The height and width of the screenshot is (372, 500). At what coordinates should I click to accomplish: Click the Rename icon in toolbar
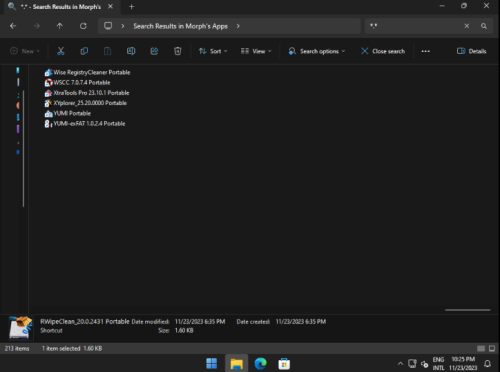click(131, 51)
